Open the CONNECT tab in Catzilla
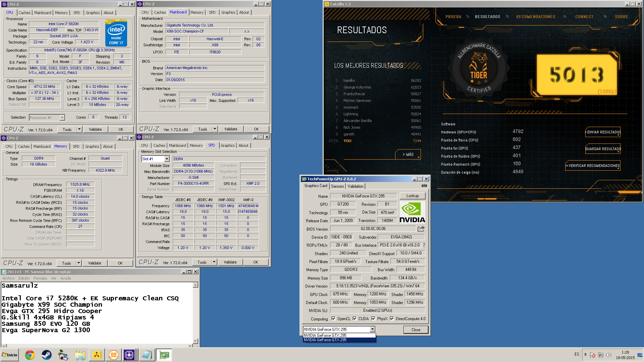This screenshot has height=362, width=644. click(x=584, y=17)
